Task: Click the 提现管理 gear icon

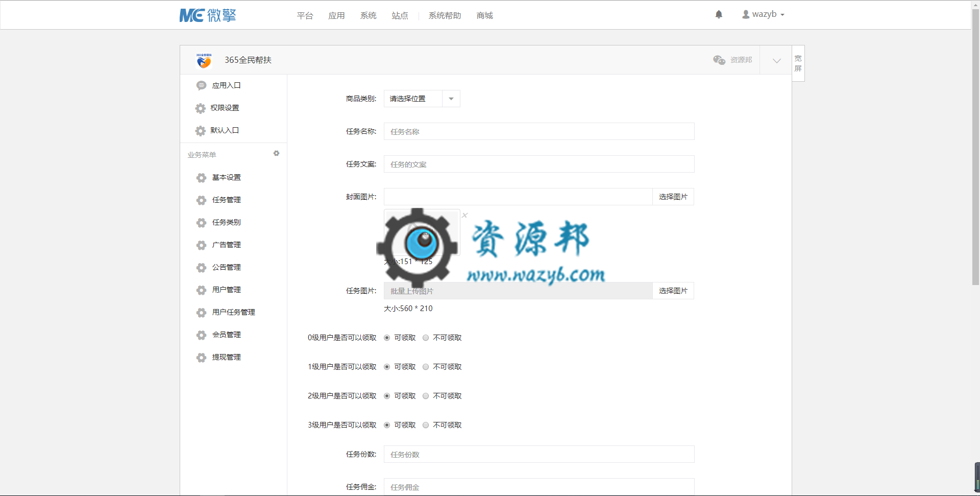Action: coord(202,358)
